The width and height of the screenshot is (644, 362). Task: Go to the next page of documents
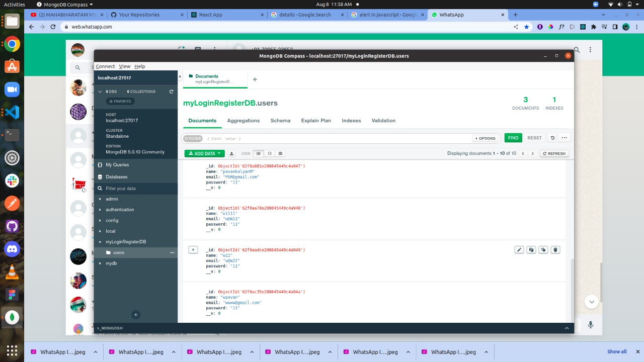pos(533,153)
